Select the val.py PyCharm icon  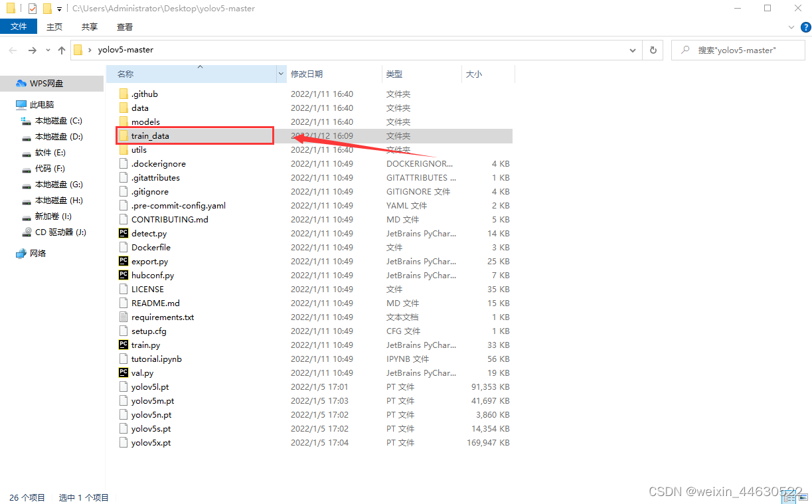[123, 373]
